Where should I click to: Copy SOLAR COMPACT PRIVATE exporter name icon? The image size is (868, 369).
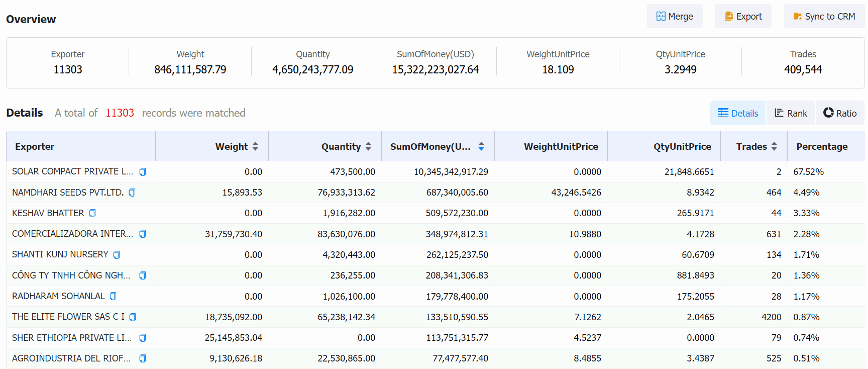click(x=143, y=172)
